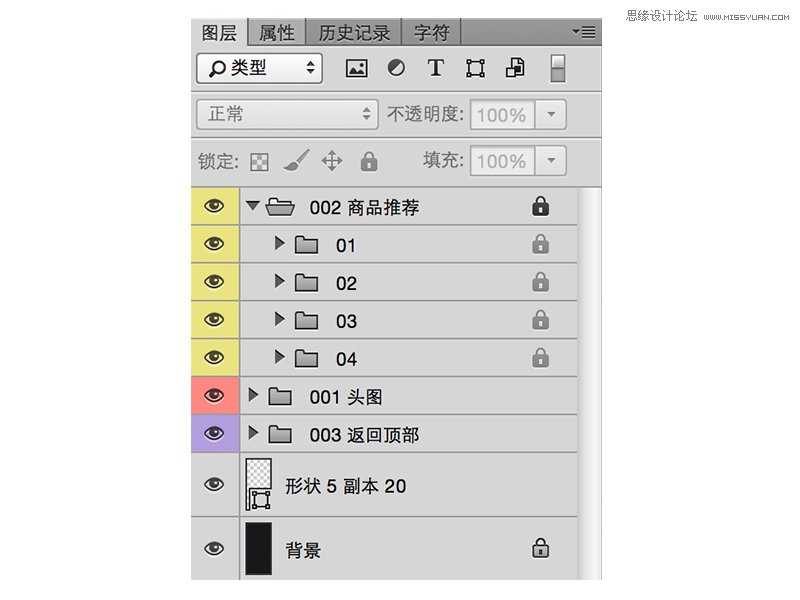Click the 形状 5 副本 20 layer thumbnail
The height and width of the screenshot is (600, 800).
tap(259, 484)
